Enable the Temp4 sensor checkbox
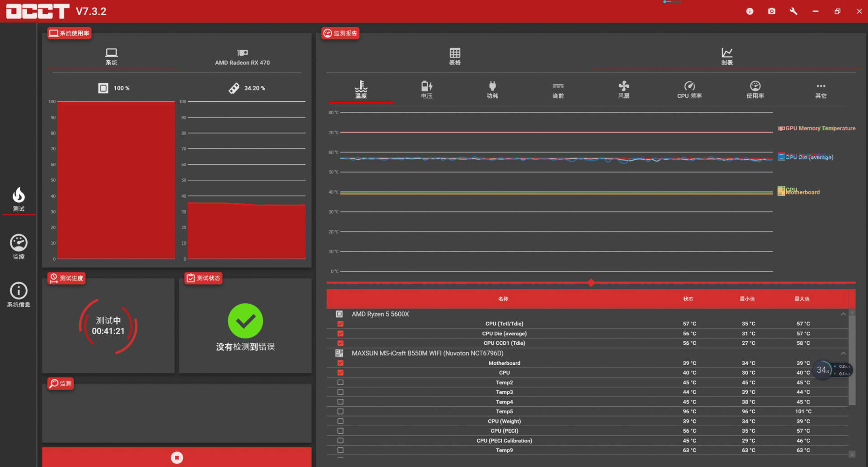Screen dimensions: 868x467 tap(340, 402)
